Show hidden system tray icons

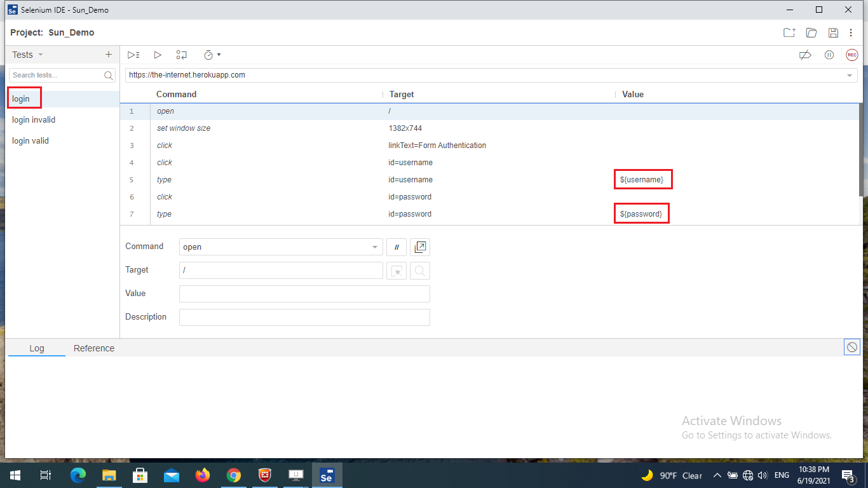pyautogui.click(x=717, y=475)
